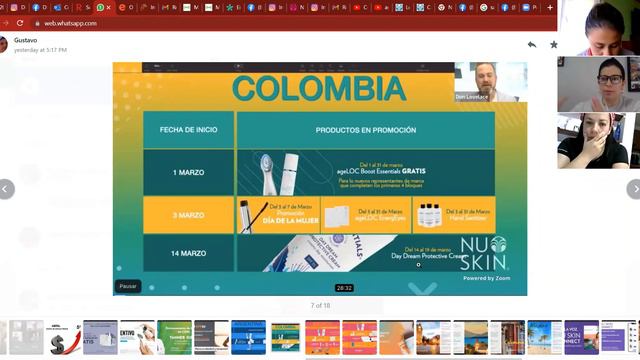Open the Google 'G' icon browser tab
Viewport: 640px width, 360px height.
click(484, 7)
